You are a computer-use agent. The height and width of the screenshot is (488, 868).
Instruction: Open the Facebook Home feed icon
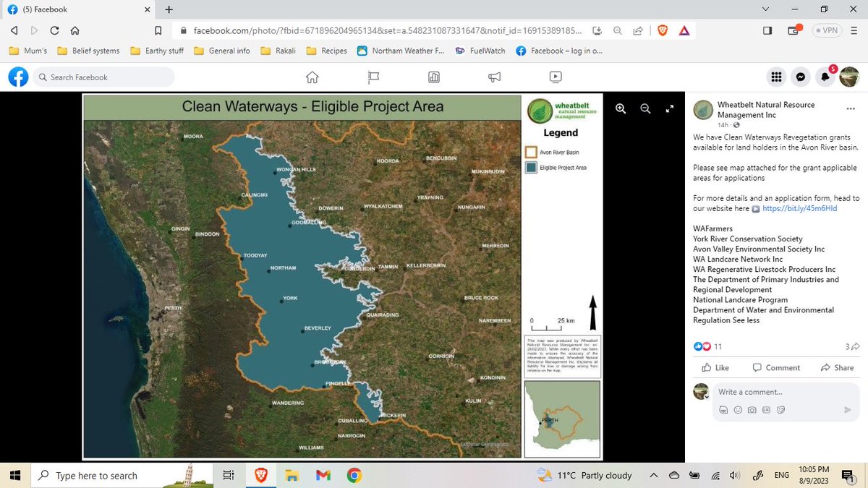(312, 77)
